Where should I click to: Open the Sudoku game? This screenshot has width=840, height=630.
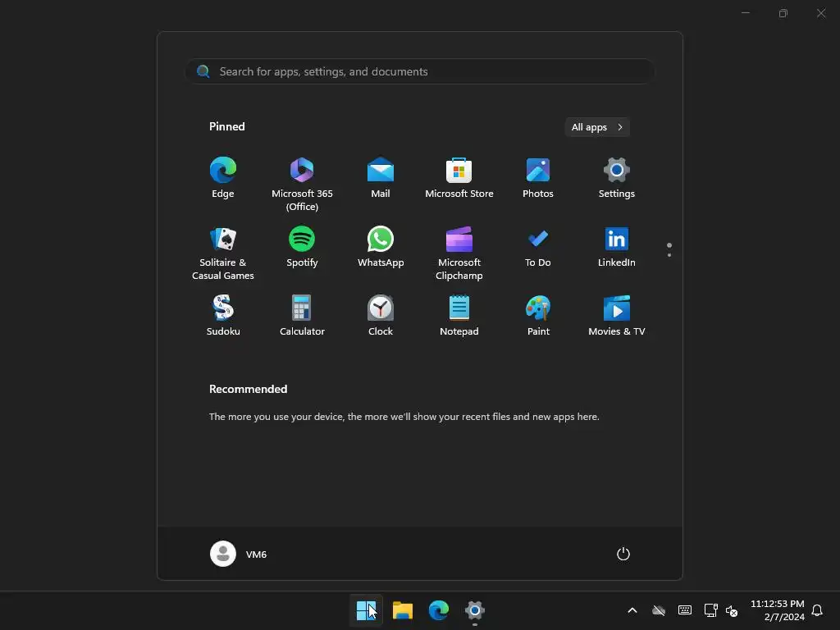click(223, 316)
